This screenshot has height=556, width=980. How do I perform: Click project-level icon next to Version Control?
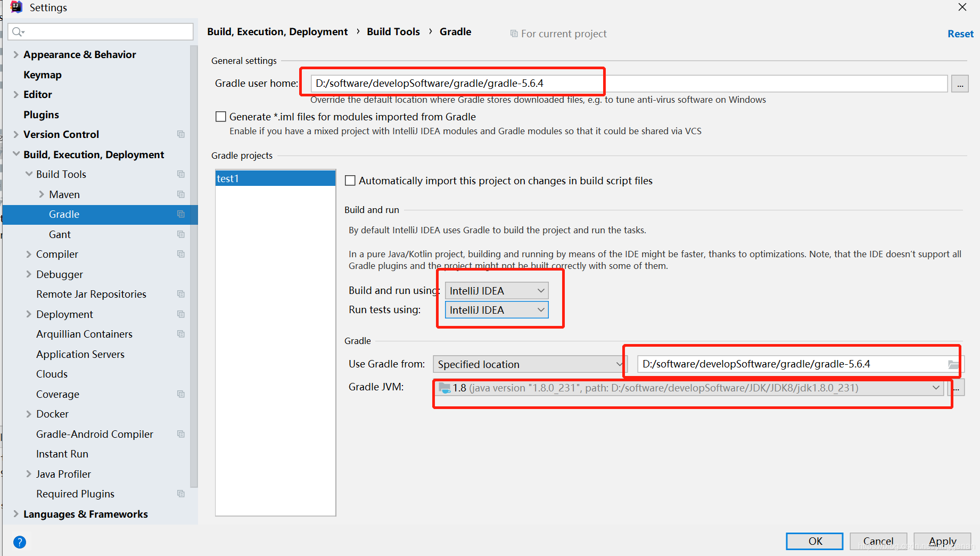point(181,134)
